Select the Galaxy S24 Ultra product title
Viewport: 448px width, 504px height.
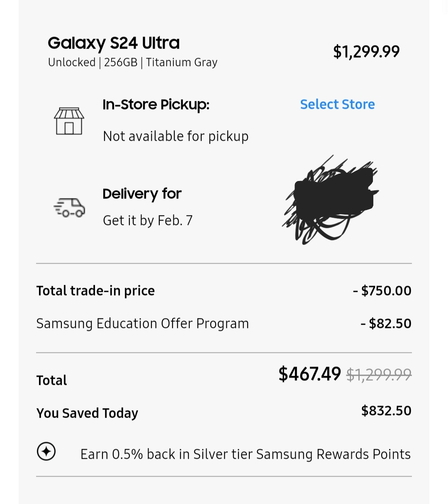pyautogui.click(x=114, y=43)
